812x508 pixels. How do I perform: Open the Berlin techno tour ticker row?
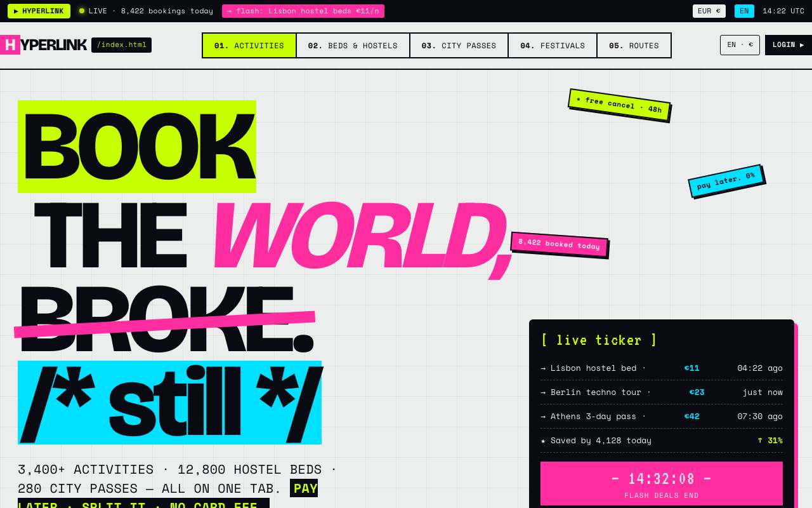[662, 392]
